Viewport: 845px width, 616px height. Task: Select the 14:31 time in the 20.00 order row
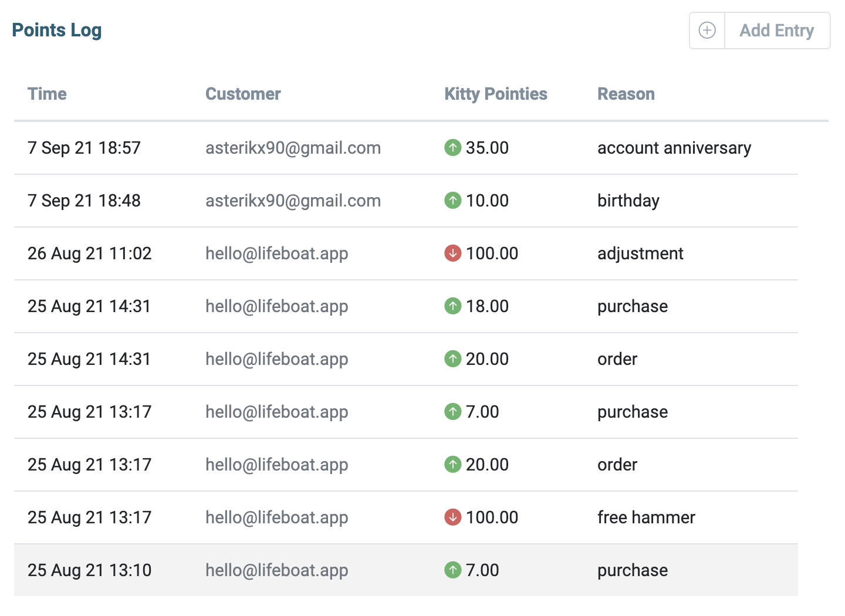pos(89,359)
